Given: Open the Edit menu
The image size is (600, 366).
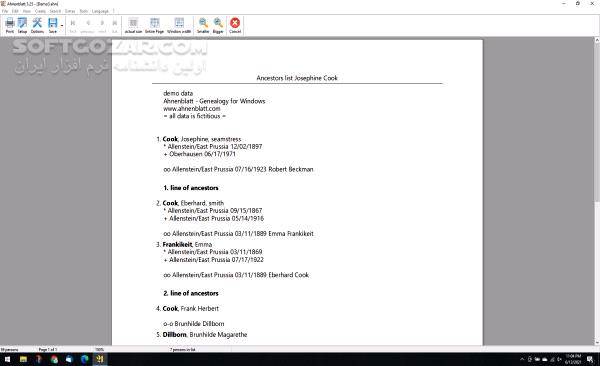Looking at the screenshot, I should (15, 11).
